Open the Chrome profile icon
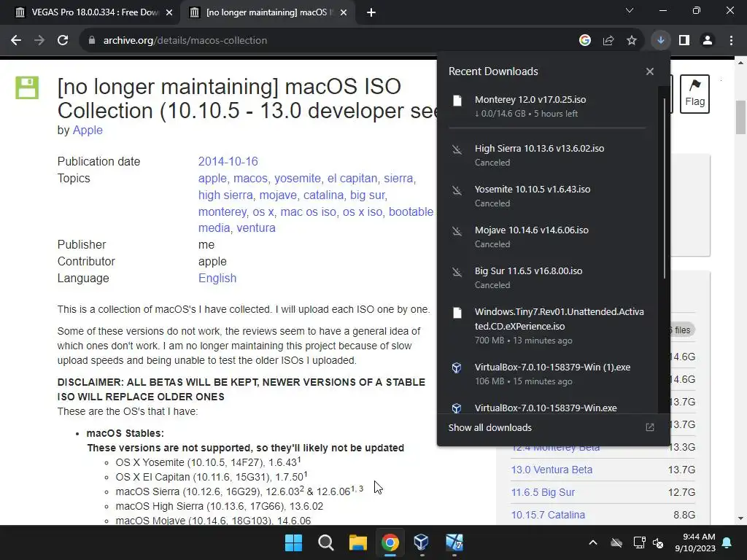Viewport: 747px width, 560px height. click(708, 41)
